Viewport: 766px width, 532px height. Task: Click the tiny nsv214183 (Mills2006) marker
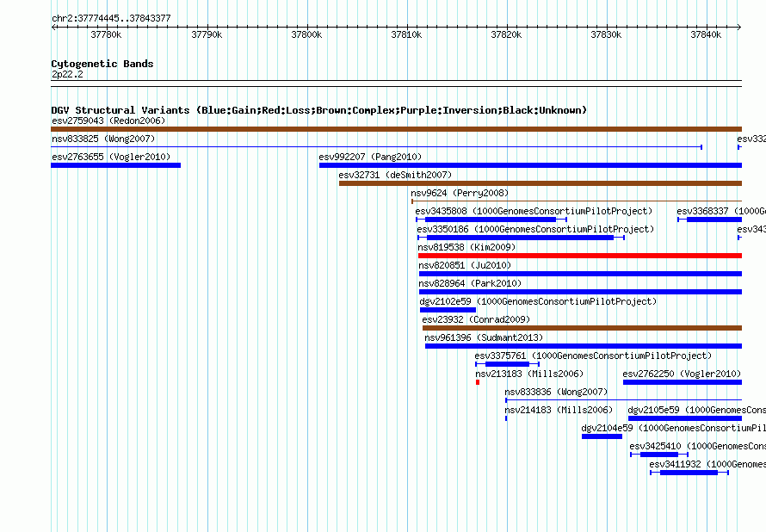pyautogui.click(x=506, y=418)
